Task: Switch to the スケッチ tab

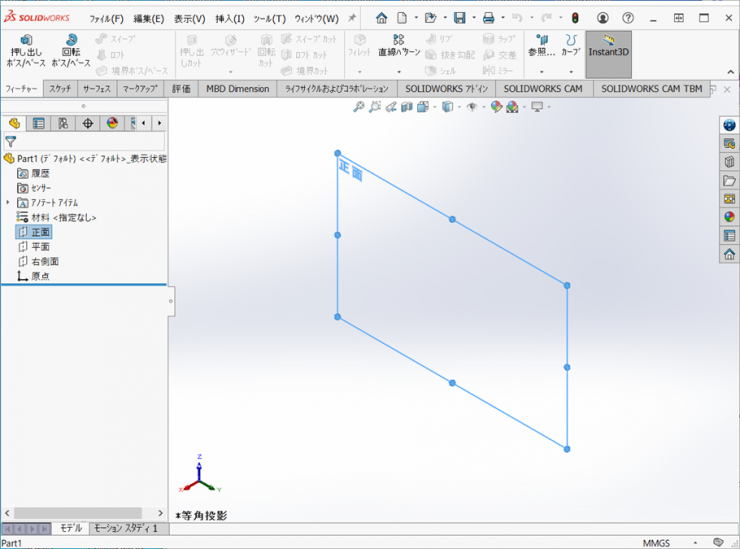Action: point(59,88)
